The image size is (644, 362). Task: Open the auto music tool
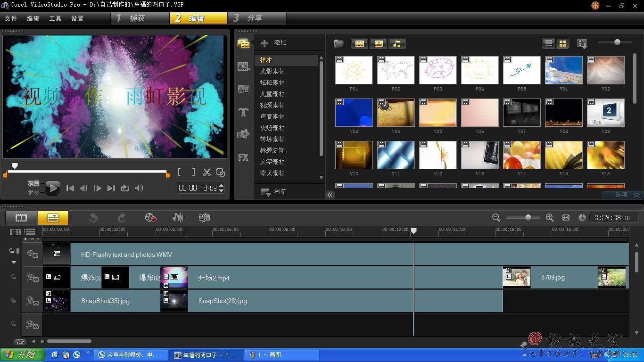coord(204,217)
